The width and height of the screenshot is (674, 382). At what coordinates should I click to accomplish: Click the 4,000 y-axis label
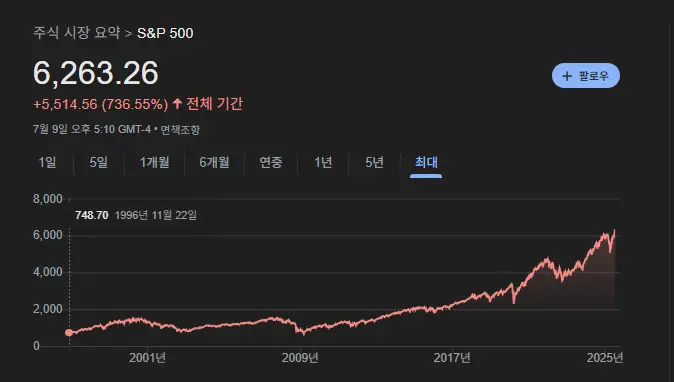coord(48,272)
